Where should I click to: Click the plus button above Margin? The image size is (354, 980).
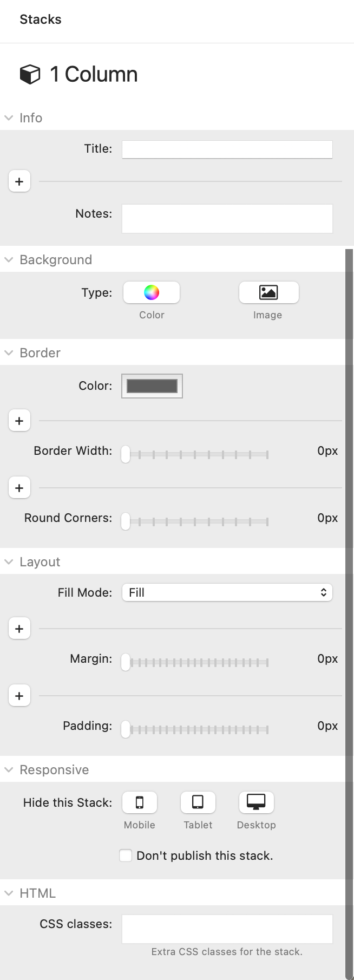(19, 629)
